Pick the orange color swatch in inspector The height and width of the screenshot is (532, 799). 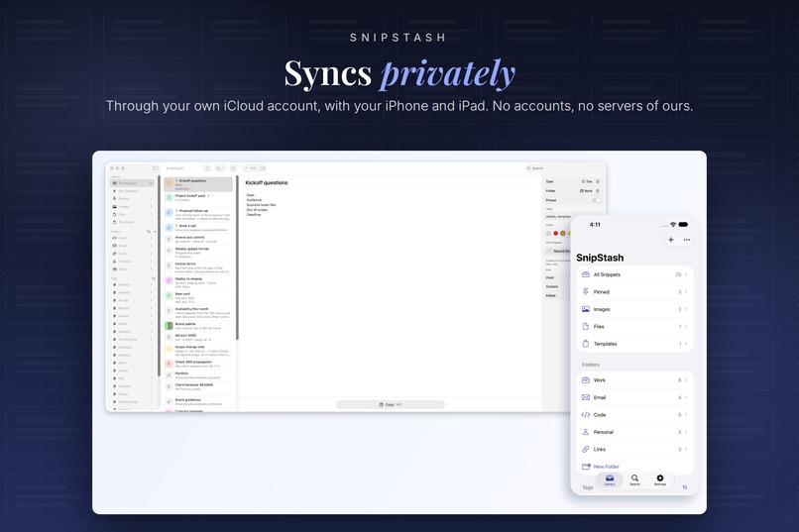pyautogui.click(x=562, y=233)
